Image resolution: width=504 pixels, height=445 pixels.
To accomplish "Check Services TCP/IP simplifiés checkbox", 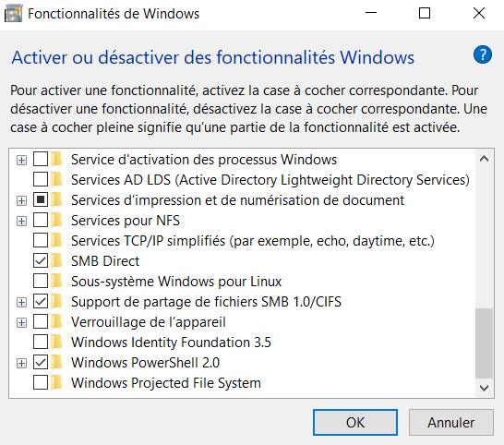I will (41, 241).
